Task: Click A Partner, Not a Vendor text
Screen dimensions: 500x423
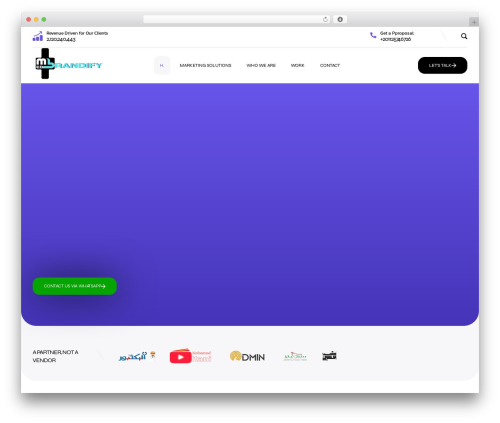Action: click(55, 356)
